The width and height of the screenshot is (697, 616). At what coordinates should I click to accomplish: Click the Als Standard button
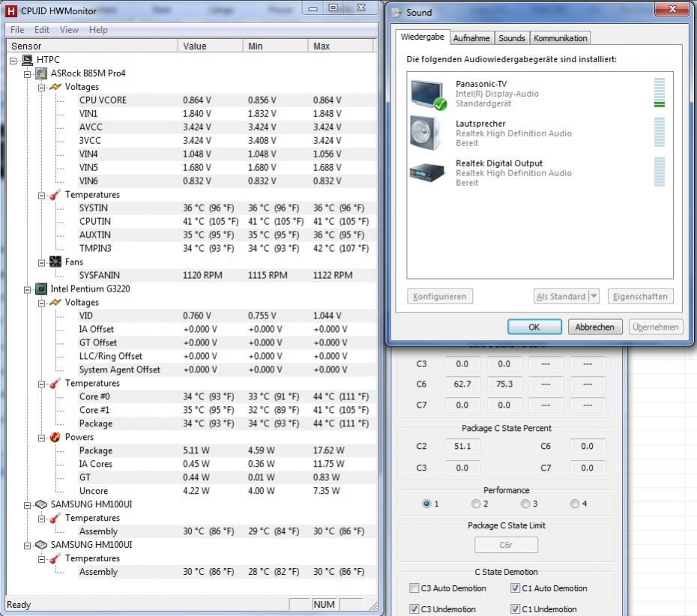[561, 297]
